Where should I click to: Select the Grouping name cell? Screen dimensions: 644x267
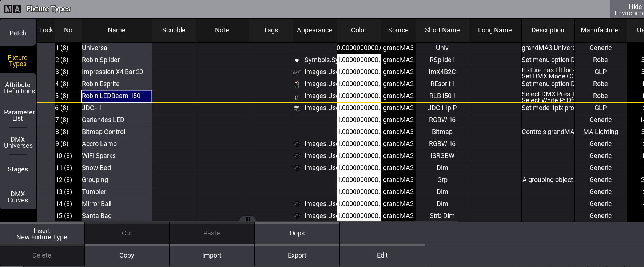pos(116,180)
